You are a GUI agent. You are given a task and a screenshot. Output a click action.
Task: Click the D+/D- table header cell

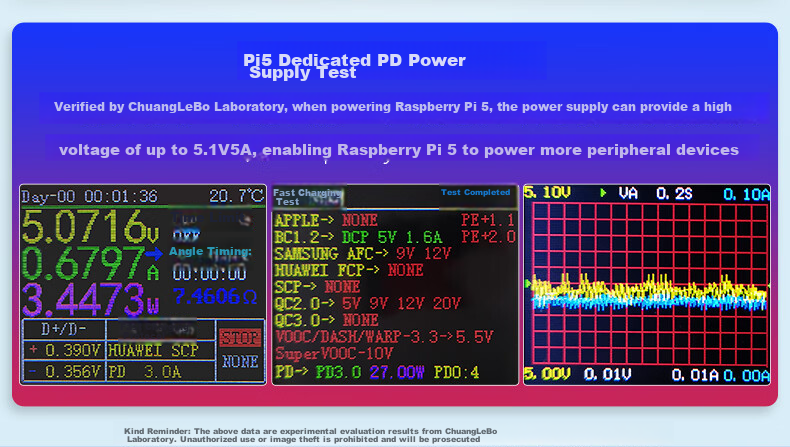[64, 329]
